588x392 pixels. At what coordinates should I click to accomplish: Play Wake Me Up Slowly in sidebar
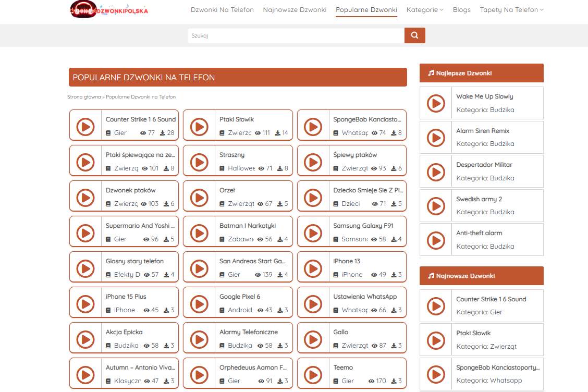pyautogui.click(x=436, y=104)
